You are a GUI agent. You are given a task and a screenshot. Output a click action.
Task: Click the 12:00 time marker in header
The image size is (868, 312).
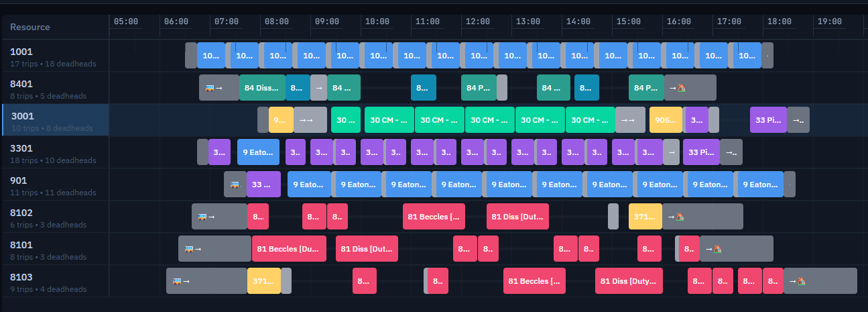477,21
